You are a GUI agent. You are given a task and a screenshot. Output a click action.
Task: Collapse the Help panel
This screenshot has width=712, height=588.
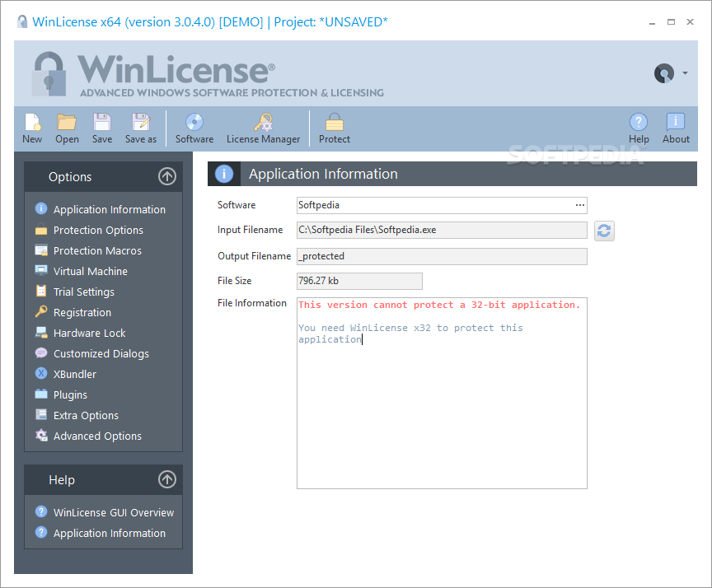click(167, 479)
